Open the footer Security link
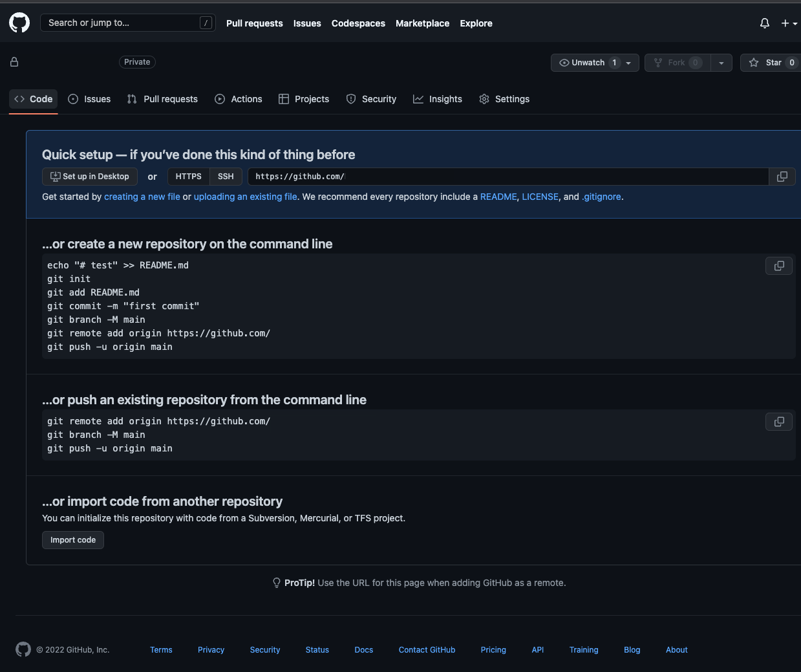This screenshot has width=801, height=672. [265, 650]
